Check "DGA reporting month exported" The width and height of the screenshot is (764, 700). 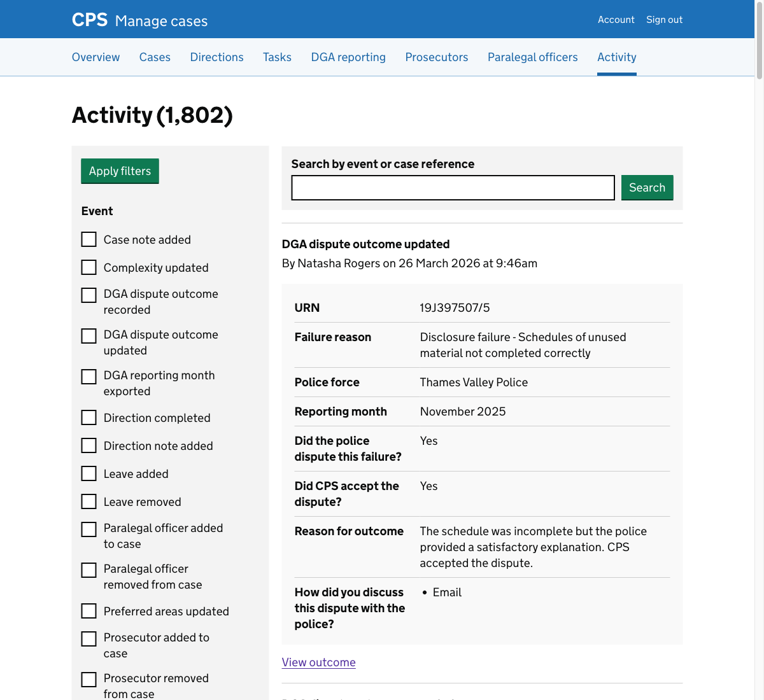click(88, 376)
